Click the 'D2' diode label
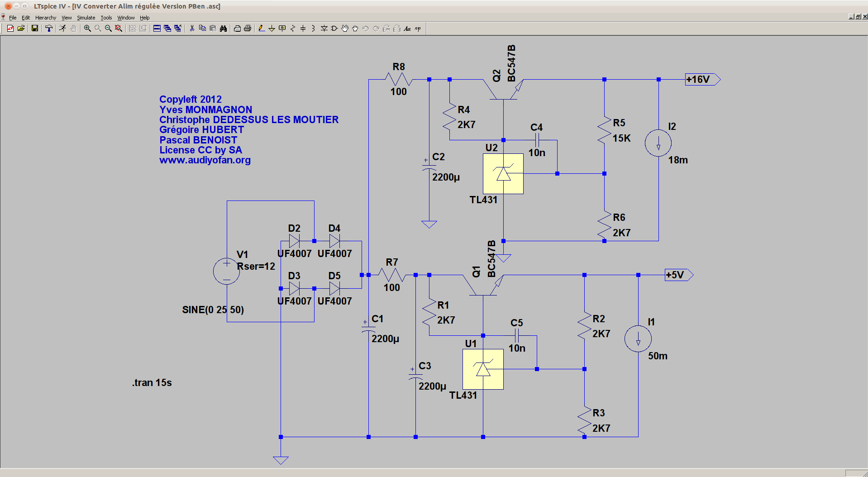Screen dimensions: 868x477 294,229
